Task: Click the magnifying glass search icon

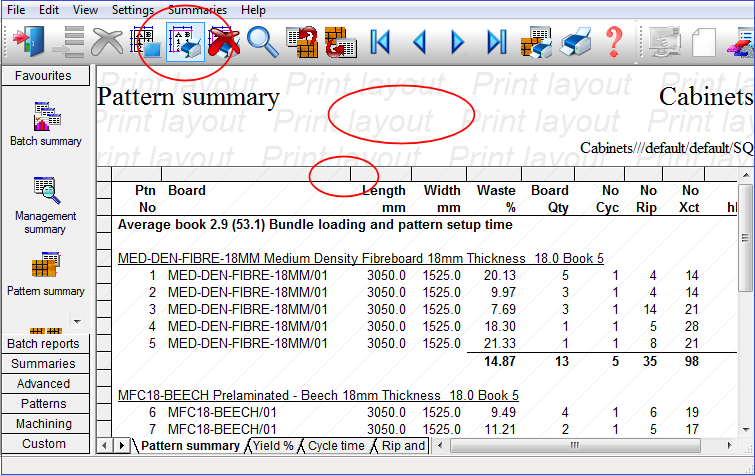Action: coord(263,42)
